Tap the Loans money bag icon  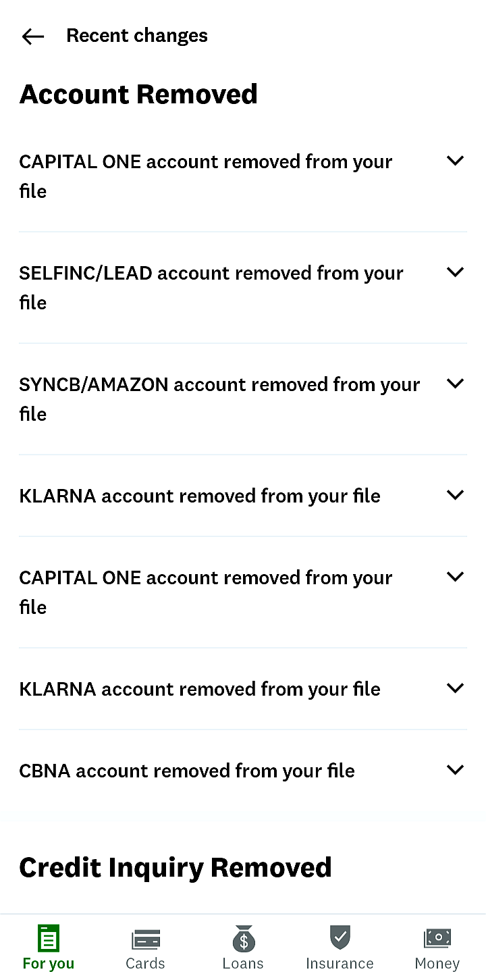point(243,939)
